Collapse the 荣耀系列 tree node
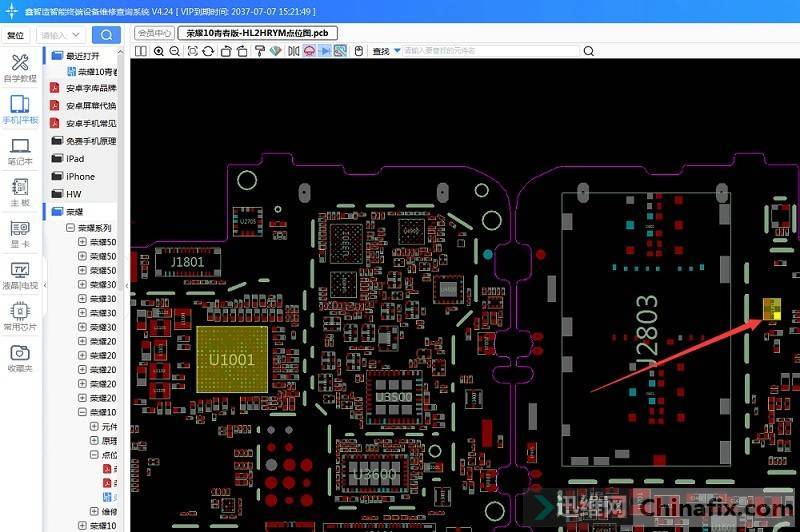This screenshot has width=800, height=532. pos(70,228)
